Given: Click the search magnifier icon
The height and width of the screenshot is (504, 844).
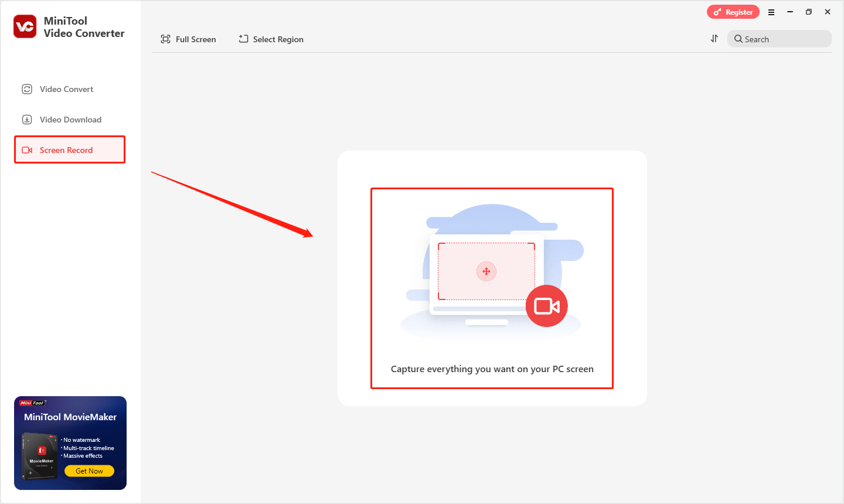Looking at the screenshot, I should [738, 39].
